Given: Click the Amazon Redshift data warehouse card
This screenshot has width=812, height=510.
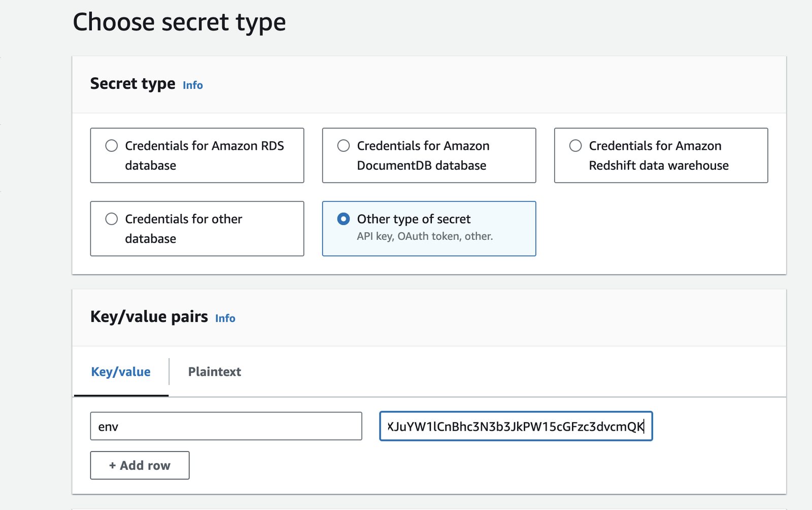Looking at the screenshot, I should 661,155.
